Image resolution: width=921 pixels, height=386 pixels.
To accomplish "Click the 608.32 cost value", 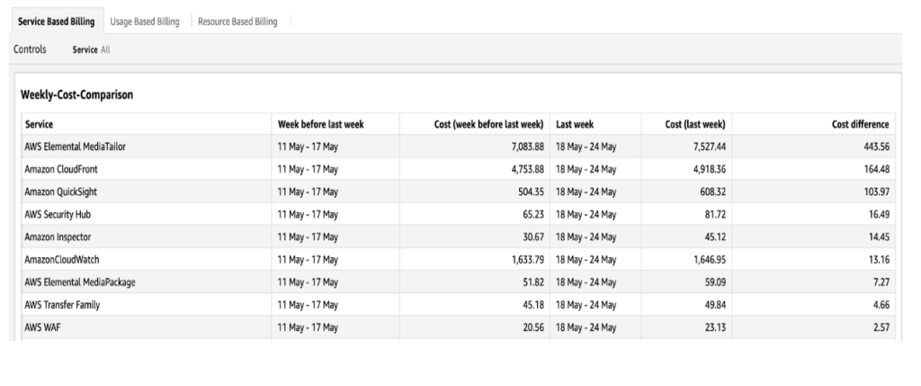I will (712, 192).
